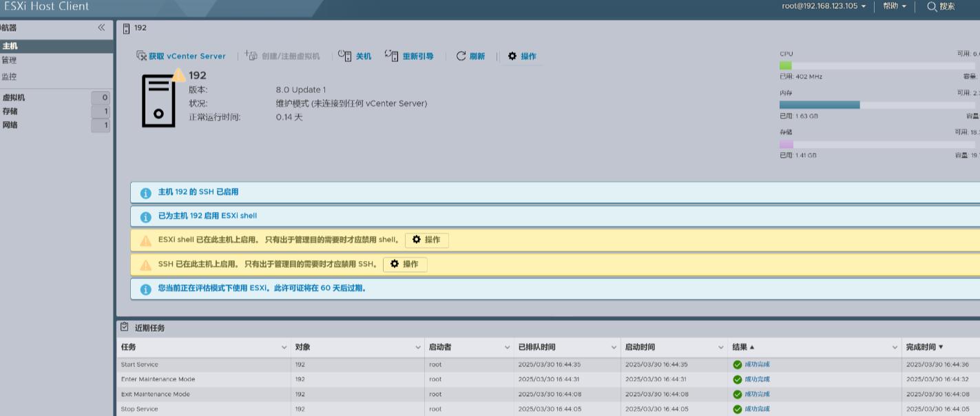The image size is (980, 416).
Task: Sort tasks by 完成时间 column header
Action: 924,347
